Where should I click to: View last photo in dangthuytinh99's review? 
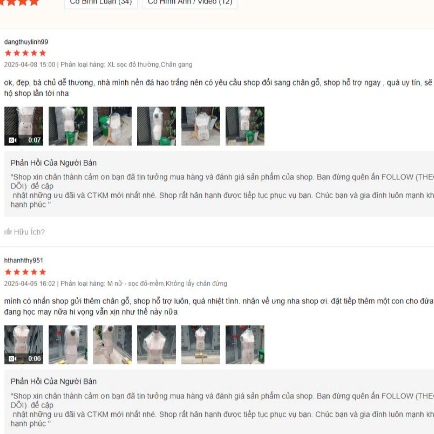(245, 126)
